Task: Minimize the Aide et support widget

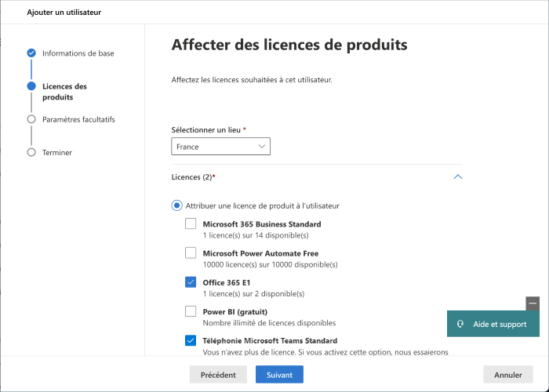Action: pyautogui.click(x=533, y=303)
